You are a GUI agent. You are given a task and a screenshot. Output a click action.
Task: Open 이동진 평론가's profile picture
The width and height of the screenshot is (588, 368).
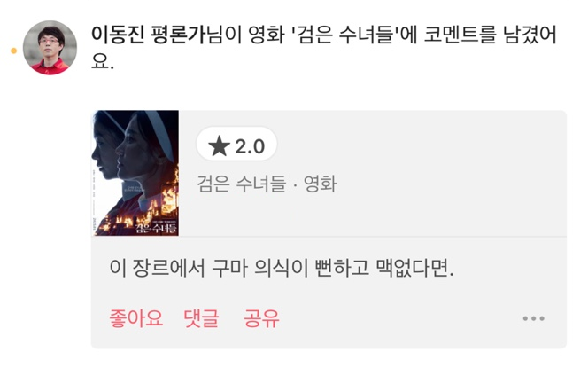click(50, 48)
